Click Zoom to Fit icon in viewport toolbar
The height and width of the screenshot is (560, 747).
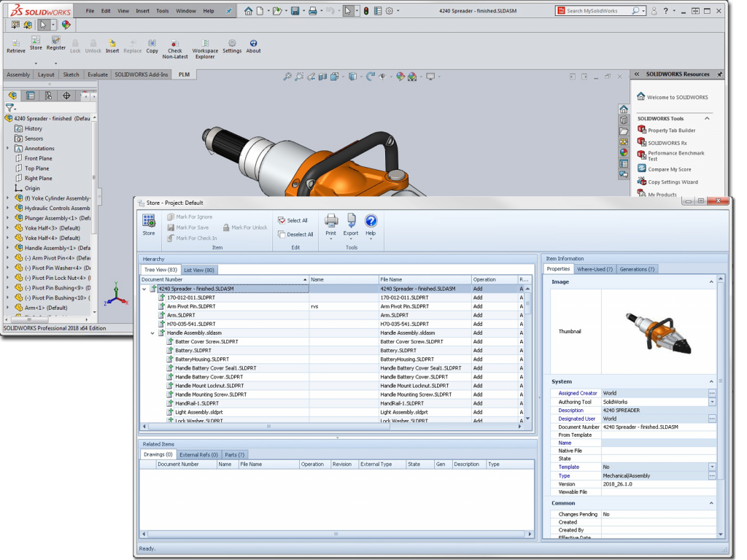point(287,76)
